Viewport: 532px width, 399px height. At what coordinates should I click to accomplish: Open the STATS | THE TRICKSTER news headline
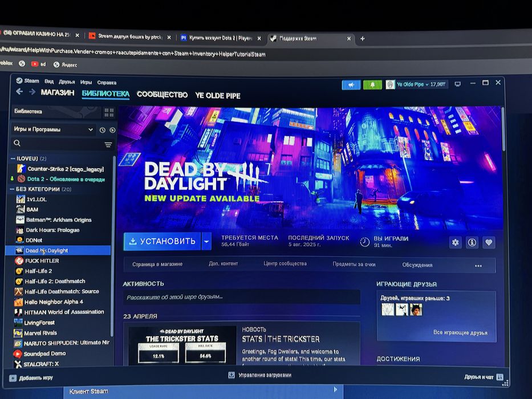pos(281,339)
